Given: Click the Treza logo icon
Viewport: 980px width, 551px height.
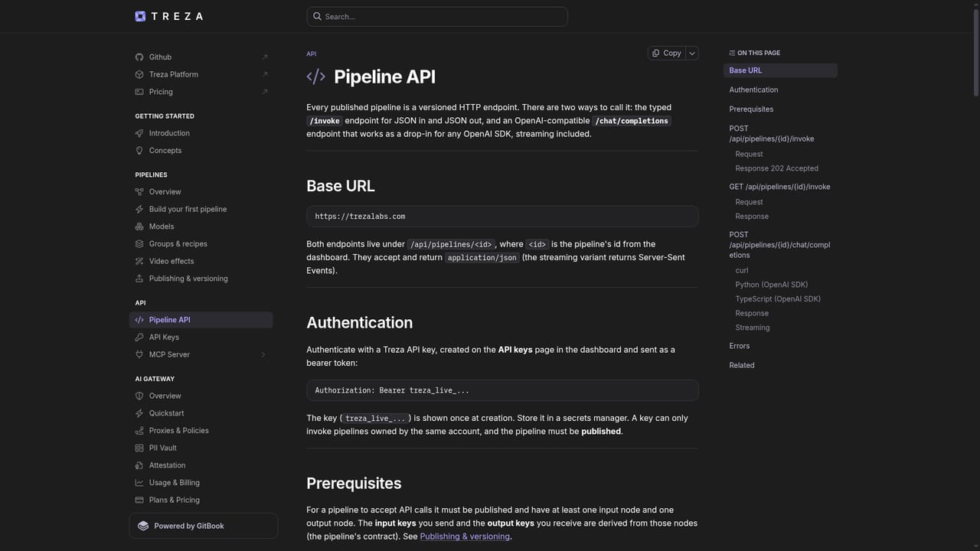Looking at the screenshot, I should pyautogui.click(x=140, y=16).
